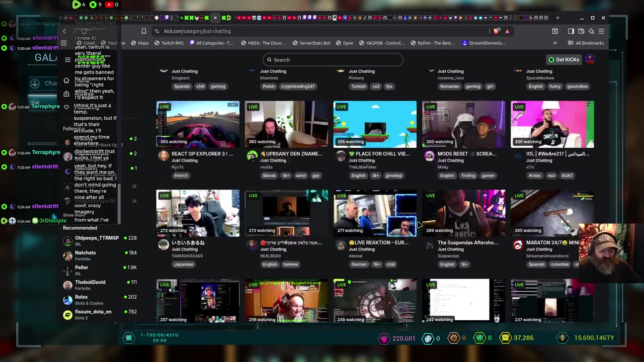Close the active Kick tab

point(215,18)
